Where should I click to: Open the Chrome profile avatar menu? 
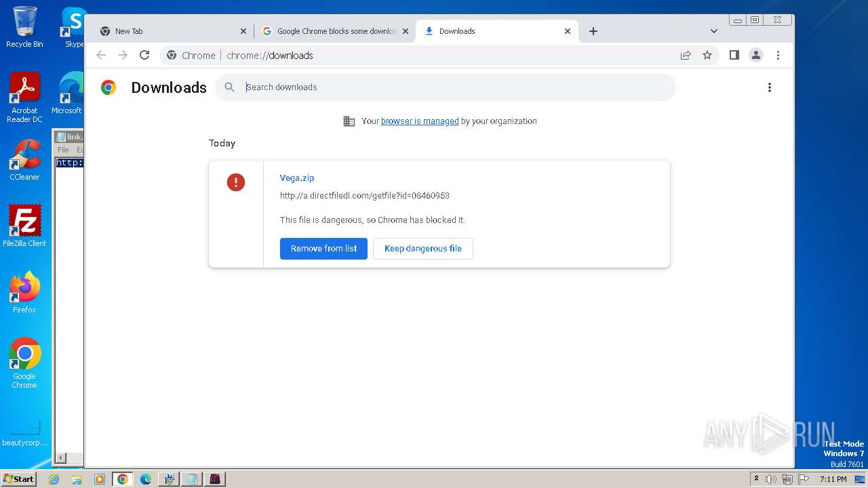point(755,55)
